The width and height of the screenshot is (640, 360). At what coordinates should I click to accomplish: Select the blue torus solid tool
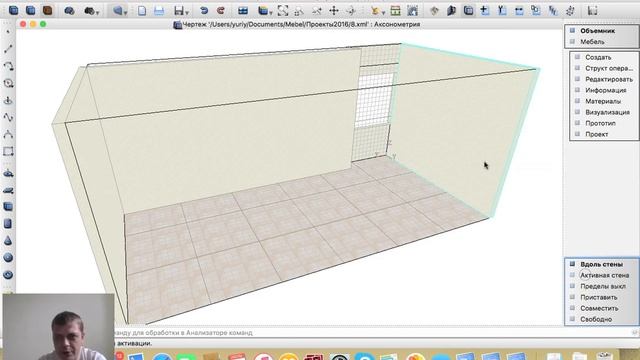tap(8, 275)
